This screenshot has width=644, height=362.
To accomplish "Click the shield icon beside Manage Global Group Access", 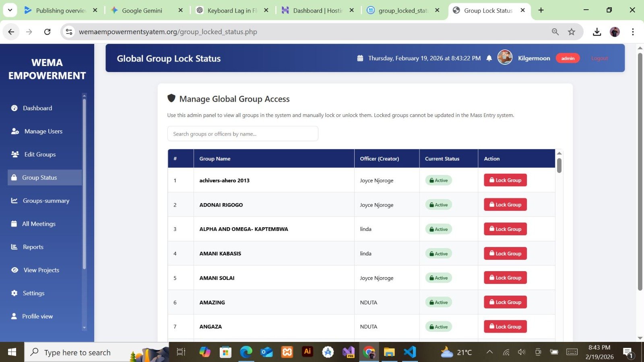I will (172, 98).
